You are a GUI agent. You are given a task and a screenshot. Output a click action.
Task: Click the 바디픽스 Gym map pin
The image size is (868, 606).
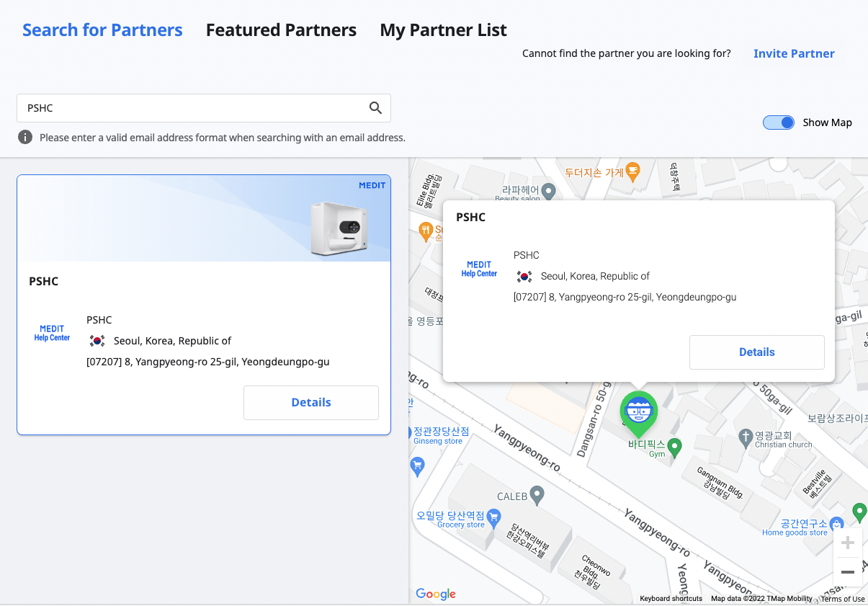(674, 447)
